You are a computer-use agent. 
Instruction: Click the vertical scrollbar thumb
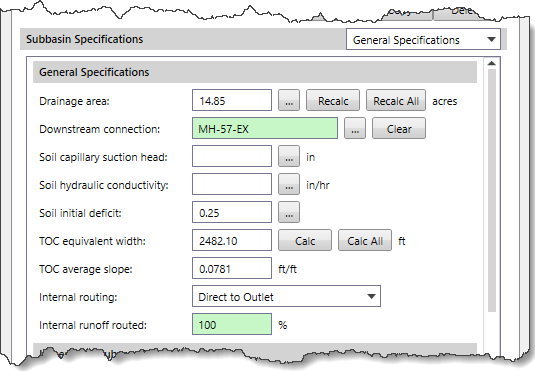(x=492, y=190)
